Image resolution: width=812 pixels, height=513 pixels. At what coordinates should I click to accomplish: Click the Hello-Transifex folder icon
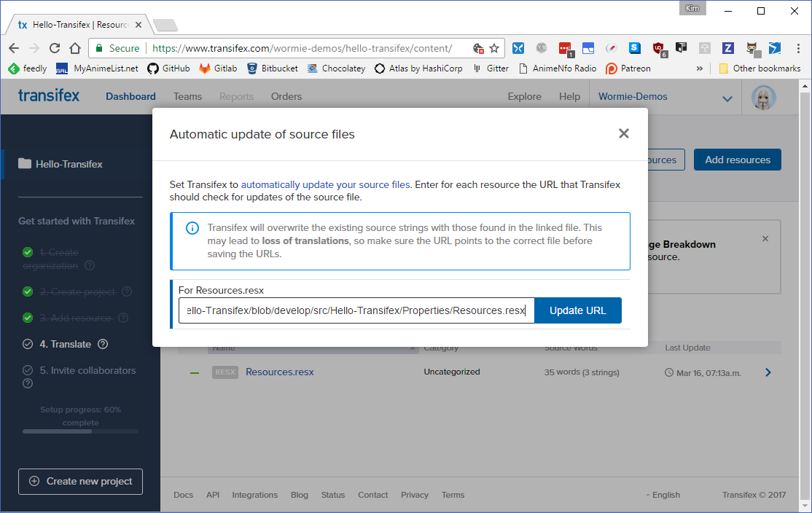click(24, 163)
